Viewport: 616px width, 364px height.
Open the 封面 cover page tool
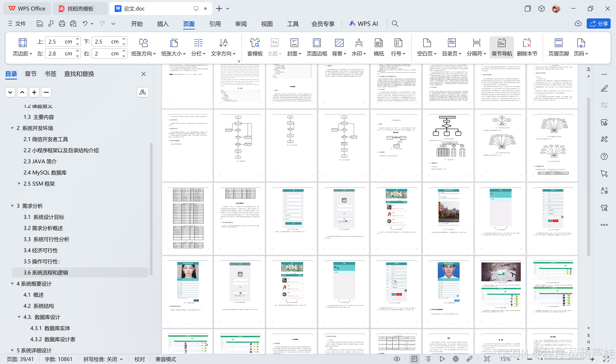click(294, 48)
